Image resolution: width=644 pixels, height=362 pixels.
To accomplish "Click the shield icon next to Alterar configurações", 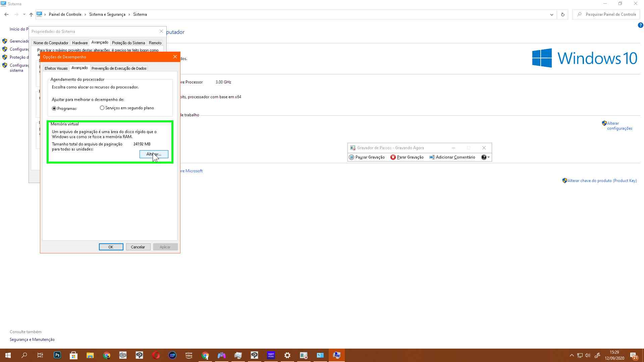I will [x=604, y=123].
